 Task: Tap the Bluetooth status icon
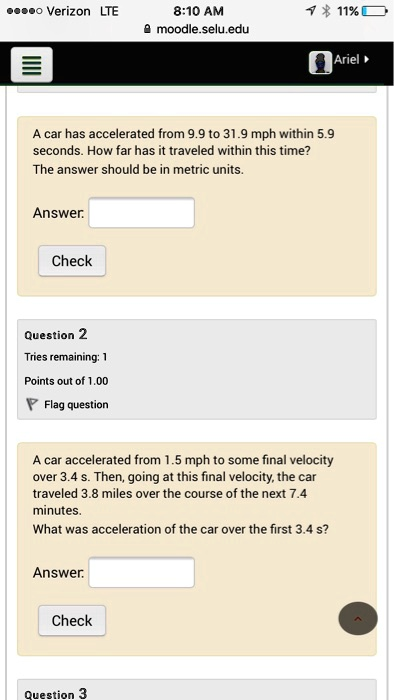pos(327,11)
